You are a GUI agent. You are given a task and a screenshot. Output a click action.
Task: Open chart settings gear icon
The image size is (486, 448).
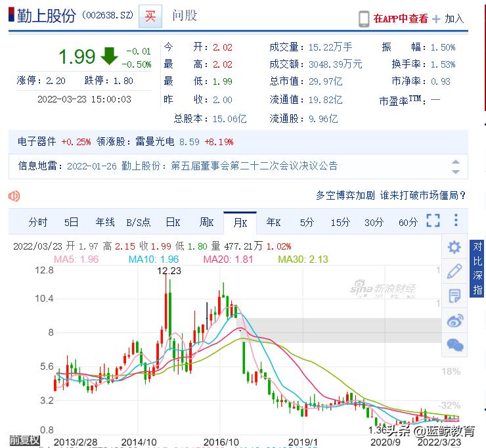[x=454, y=247]
